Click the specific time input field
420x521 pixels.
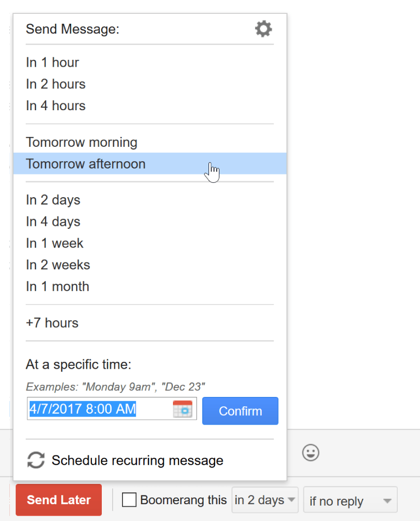click(99, 409)
